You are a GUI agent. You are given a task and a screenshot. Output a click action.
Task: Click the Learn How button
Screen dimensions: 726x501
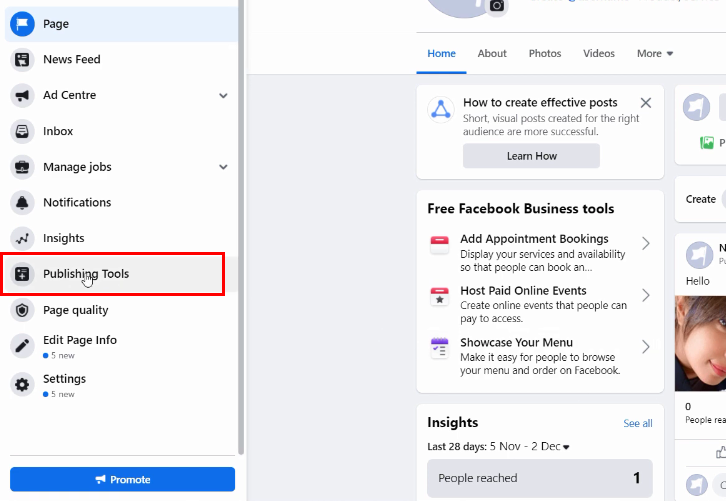(x=531, y=156)
